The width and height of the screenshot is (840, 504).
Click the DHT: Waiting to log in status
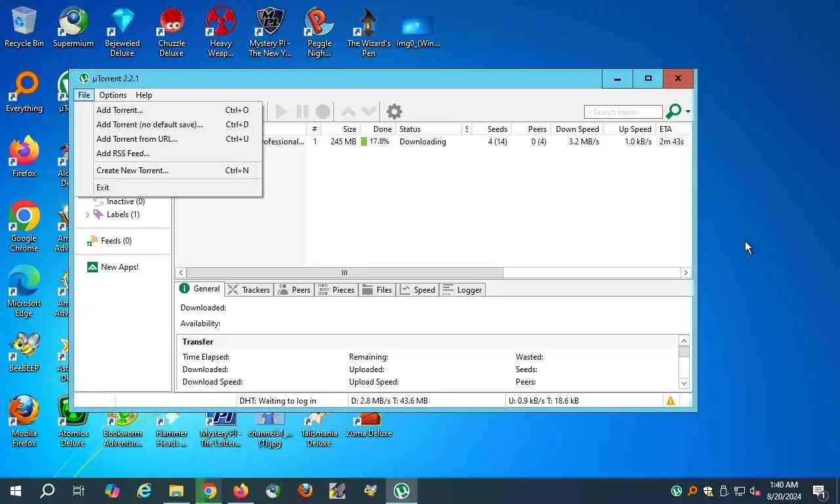point(278,401)
